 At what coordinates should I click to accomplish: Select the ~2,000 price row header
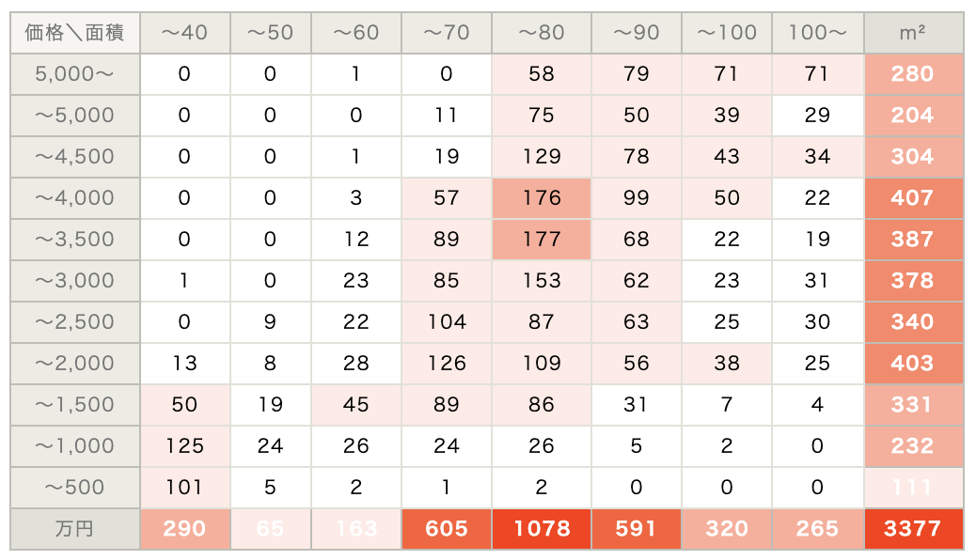tap(74, 364)
